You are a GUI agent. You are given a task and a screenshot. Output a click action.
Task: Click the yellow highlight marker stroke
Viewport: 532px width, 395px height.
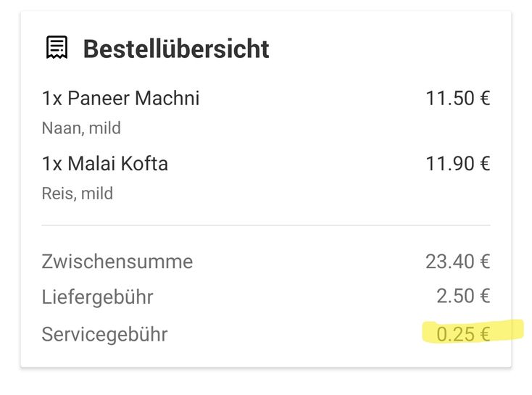pyautogui.click(x=473, y=331)
